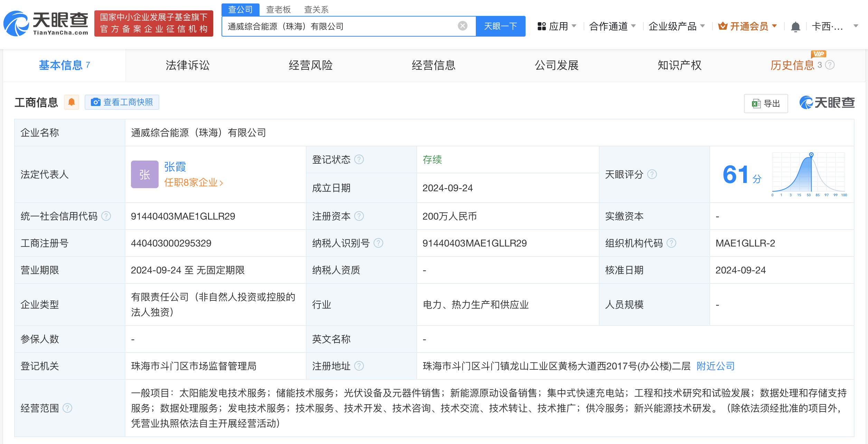Click the 珠海市斗门区市场监督管理局 value

(194, 366)
